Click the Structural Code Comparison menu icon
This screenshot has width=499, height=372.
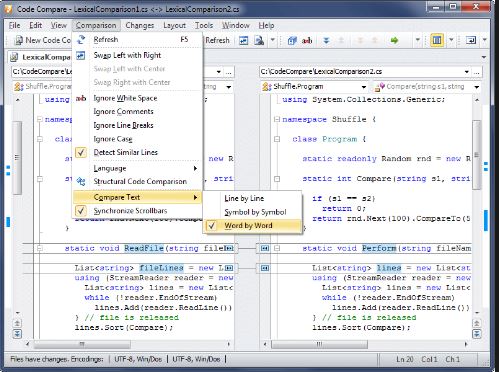[81, 182]
